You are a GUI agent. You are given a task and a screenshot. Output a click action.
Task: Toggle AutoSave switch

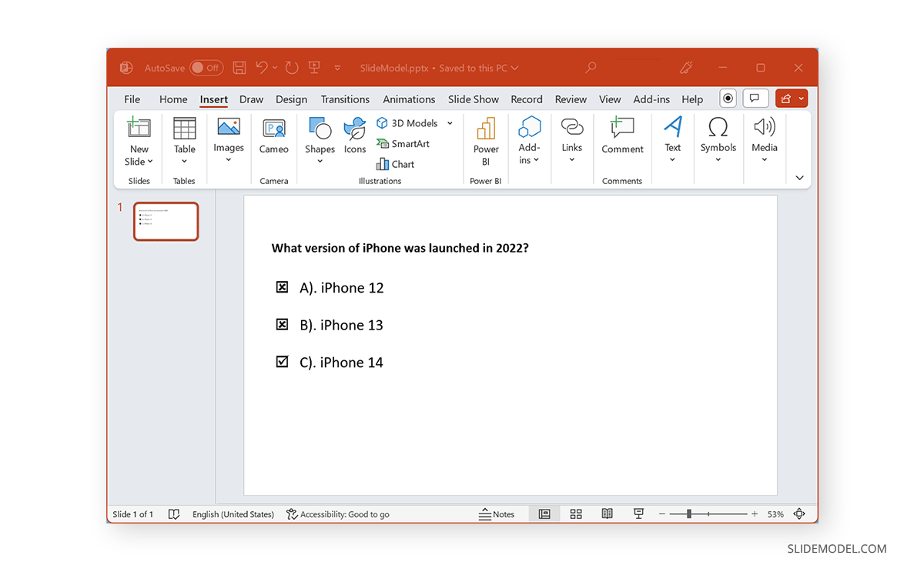click(x=206, y=68)
